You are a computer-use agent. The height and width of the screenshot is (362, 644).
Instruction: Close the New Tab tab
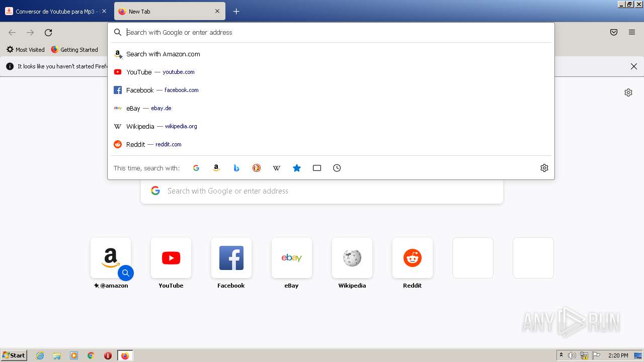(217, 11)
